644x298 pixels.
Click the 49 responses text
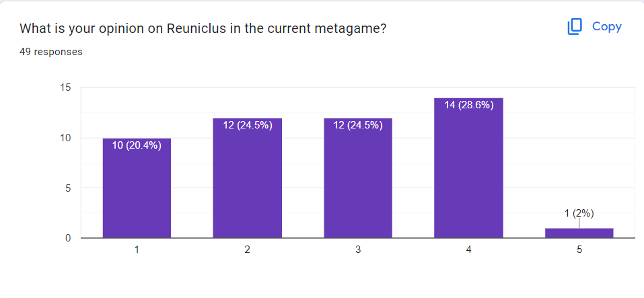coord(51,52)
